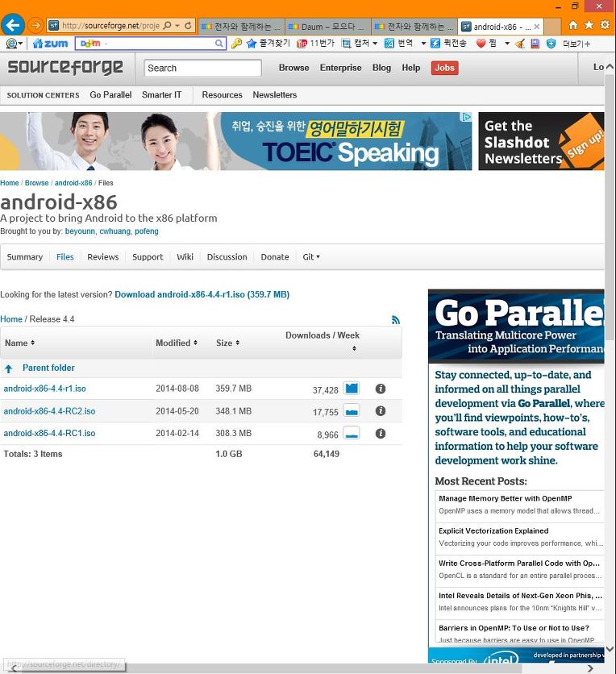Switch to the Summary tab

tap(25, 257)
